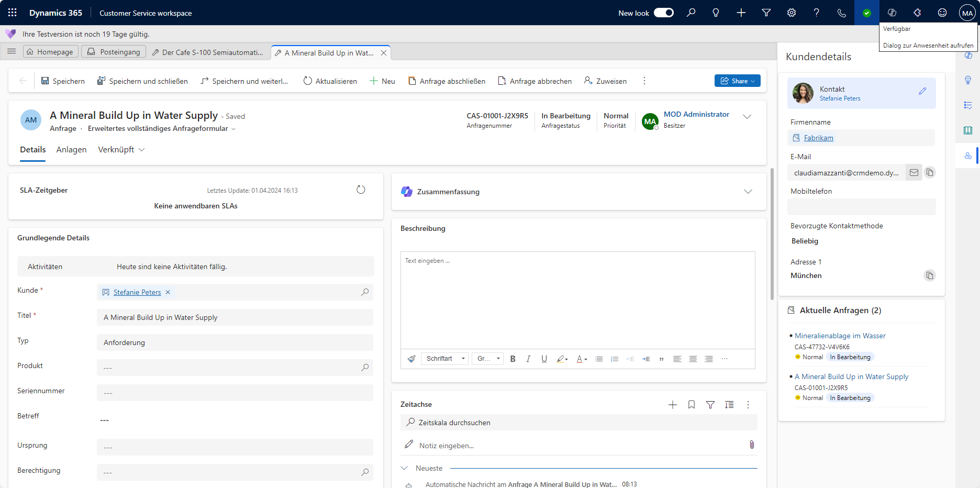Click the Berechtigung lookup search icon
Screen dimensions: 980x488
tap(365, 472)
